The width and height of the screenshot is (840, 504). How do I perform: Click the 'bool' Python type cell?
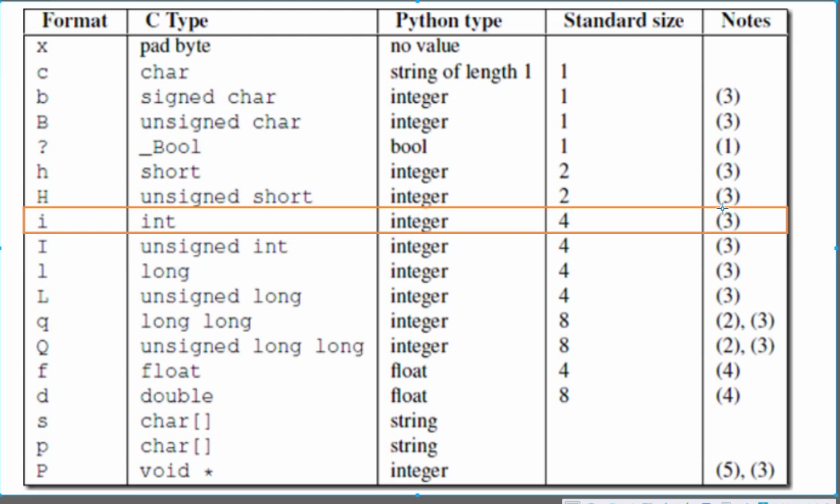408,147
